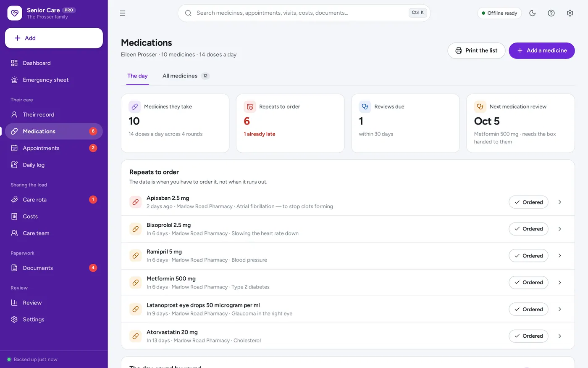Click the Atorvastatin pill icon
The image size is (588, 368).
(x=136, y=336)
